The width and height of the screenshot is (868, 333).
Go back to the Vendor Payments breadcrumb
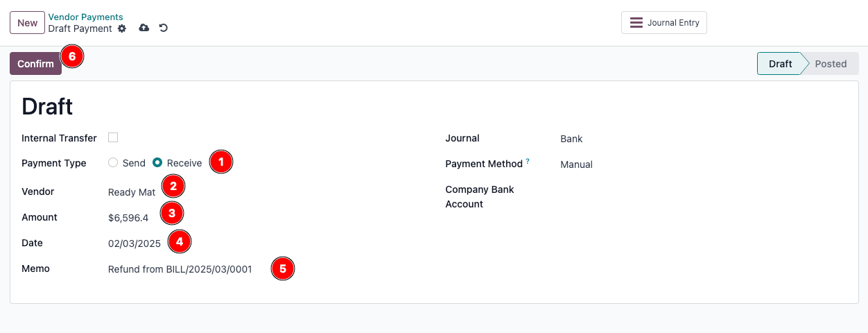[85, 17]
